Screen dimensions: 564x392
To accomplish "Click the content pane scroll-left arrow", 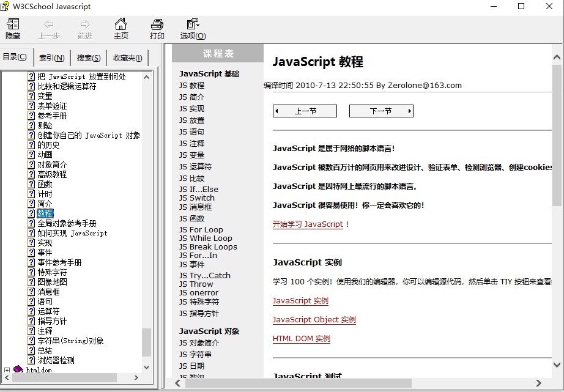I will [177, 383].
